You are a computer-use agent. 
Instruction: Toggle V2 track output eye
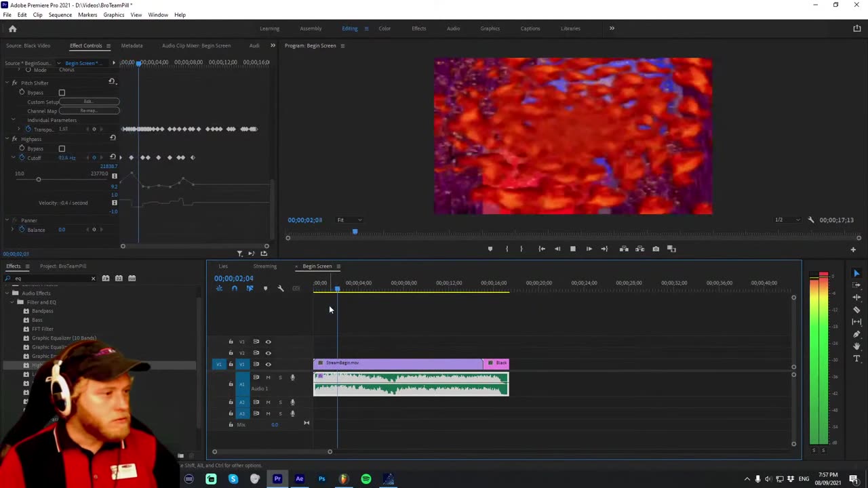268,352
